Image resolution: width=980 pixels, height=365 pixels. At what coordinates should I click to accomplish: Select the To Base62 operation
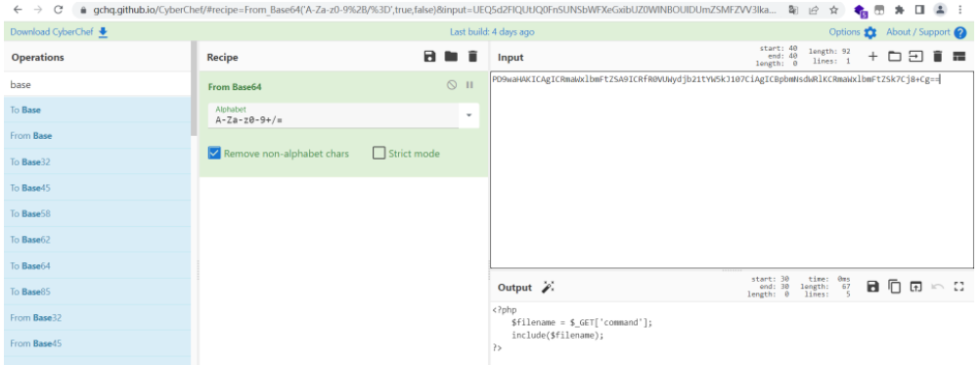[x=97, y=240]
